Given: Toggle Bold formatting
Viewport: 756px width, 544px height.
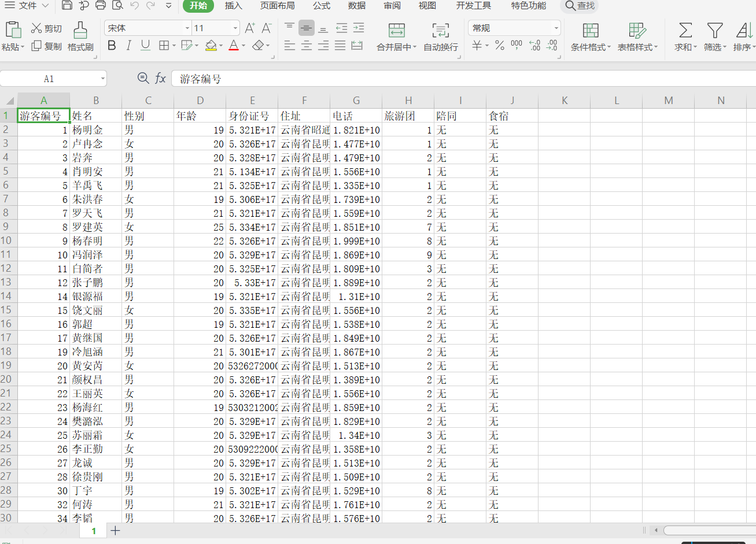Looking at the screenshot, I should click(112, 45).
